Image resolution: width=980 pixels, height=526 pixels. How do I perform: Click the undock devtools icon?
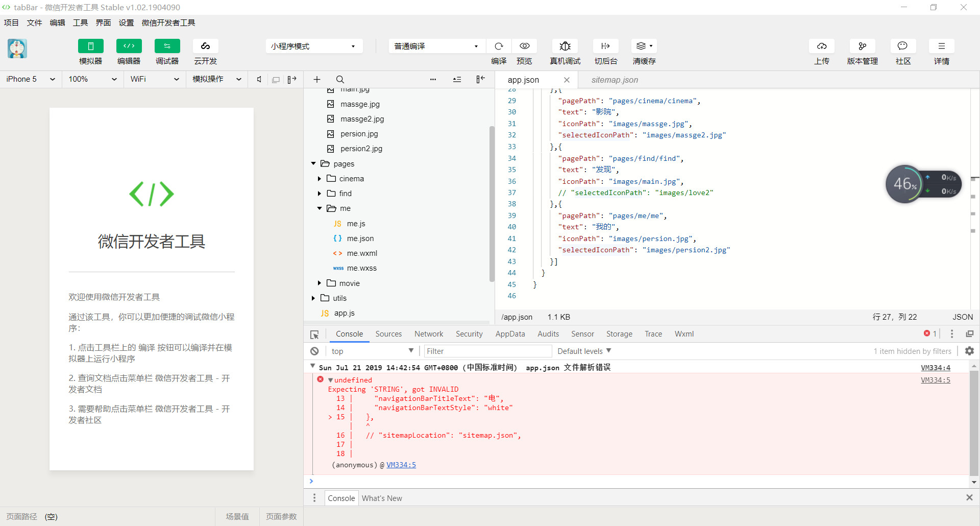coord(970,334)
